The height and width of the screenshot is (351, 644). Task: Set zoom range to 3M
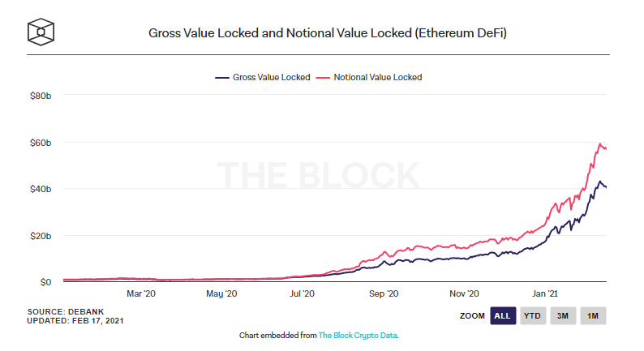point(562,315)
